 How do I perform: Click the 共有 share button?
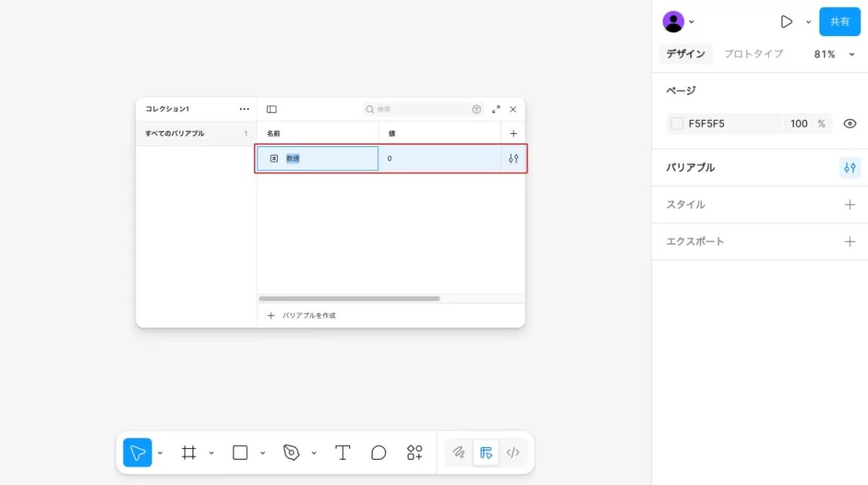[x=840, y=22]
